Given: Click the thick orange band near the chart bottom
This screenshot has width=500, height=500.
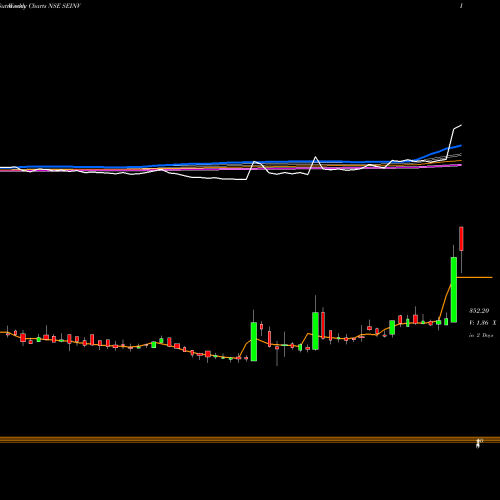Looking at the screenshot, I should [250, 440].
